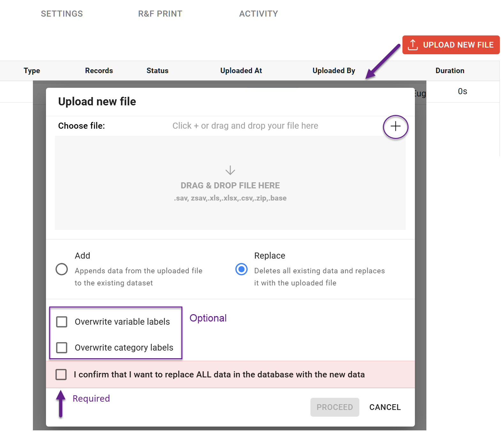Click the Replace option label text
The width and height of the screenshot is (504, 439).
pyautogui.click(x=270, y=256)
